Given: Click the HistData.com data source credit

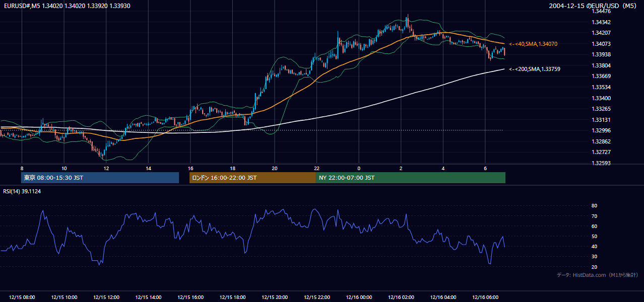Looking at the screenshot, I should point(598,275).
